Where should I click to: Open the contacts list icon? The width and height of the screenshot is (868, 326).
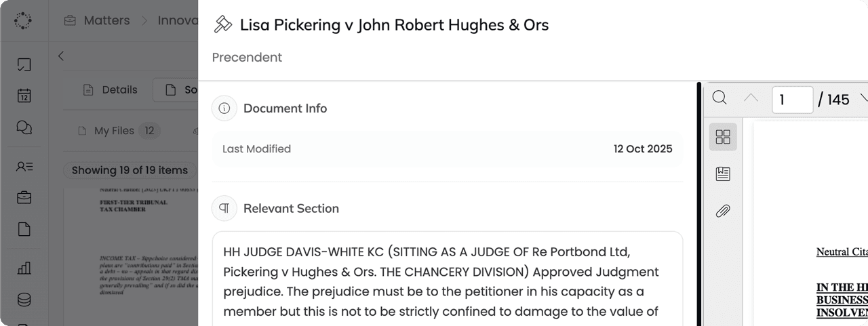tap(24, 166)
